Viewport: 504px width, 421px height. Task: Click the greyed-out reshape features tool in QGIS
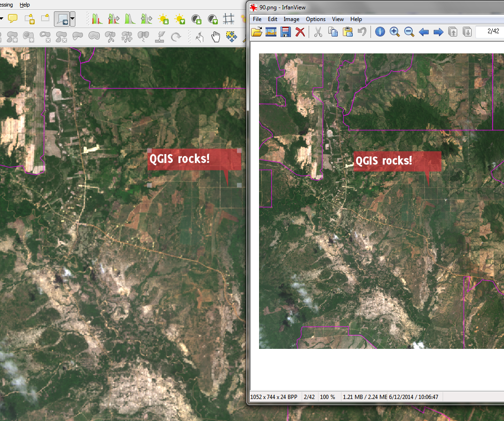(78, 37)
